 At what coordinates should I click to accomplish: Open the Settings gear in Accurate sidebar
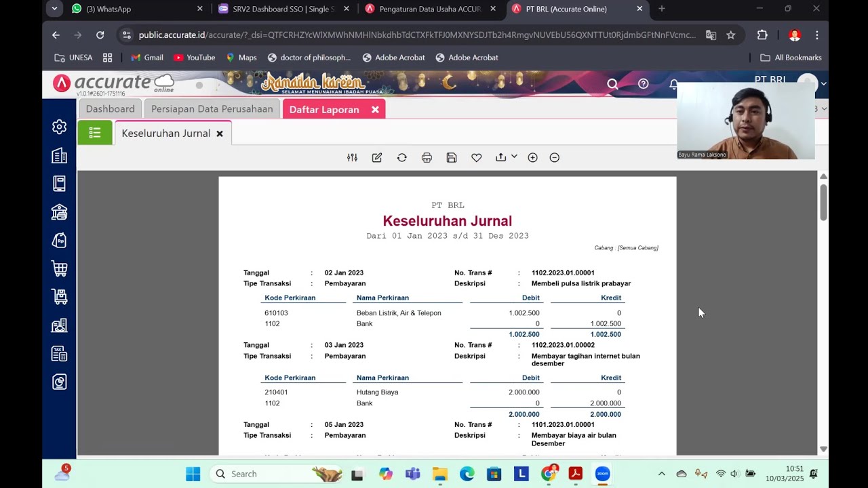[60, 127]
